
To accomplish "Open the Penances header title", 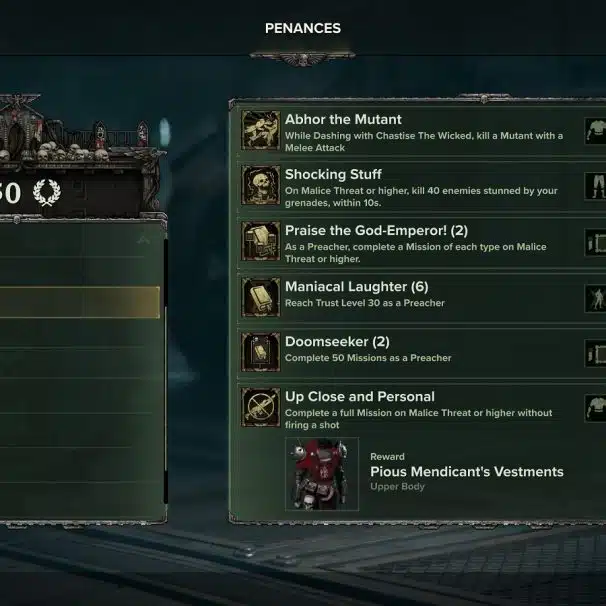I will click(x=302, y=28).
